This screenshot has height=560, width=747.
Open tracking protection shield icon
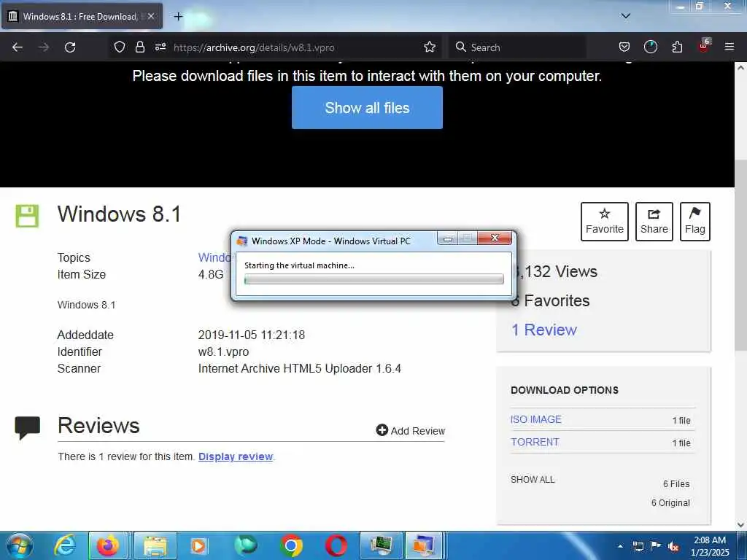[x=120, y=47]
